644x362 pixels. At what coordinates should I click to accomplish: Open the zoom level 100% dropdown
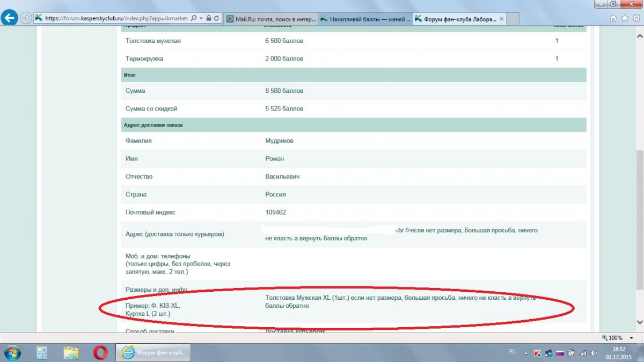pyautogui.click(x=632, y=338)
